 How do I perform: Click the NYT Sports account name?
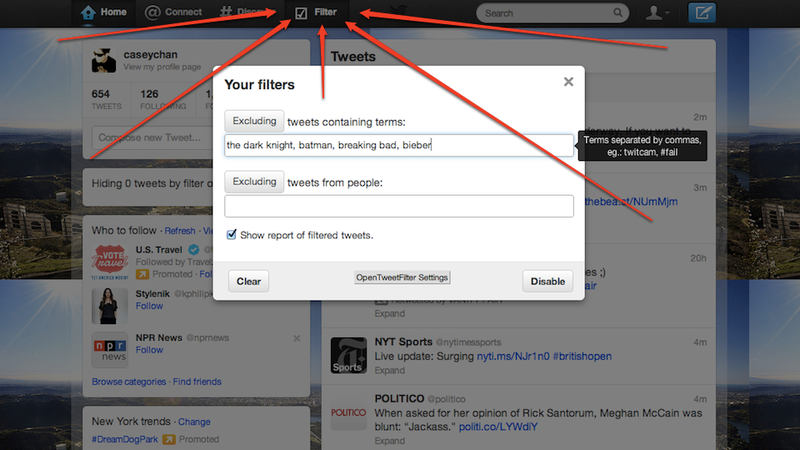pyautogui.click(x=403, y=342)
